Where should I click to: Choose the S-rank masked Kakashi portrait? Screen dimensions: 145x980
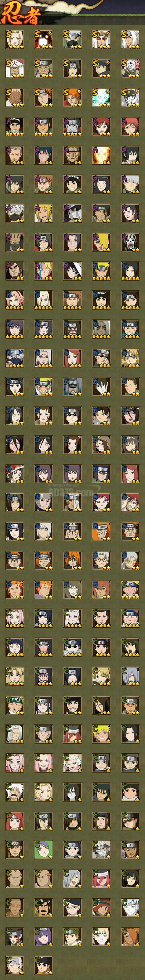(72, 40)
